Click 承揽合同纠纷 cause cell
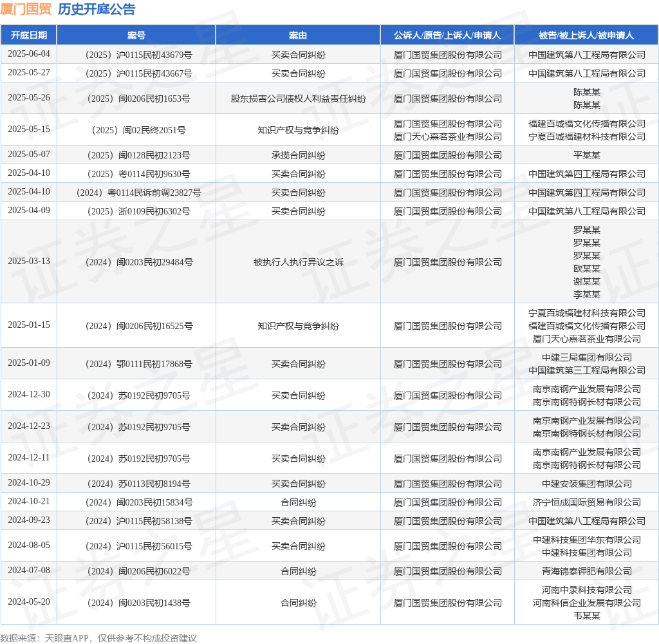 (x=298, y=156)
